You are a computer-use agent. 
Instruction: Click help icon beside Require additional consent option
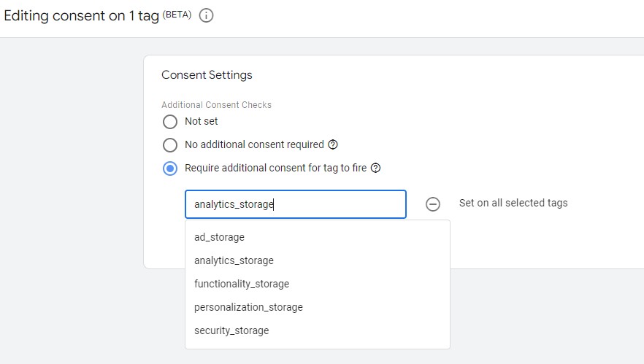(376, 168)
